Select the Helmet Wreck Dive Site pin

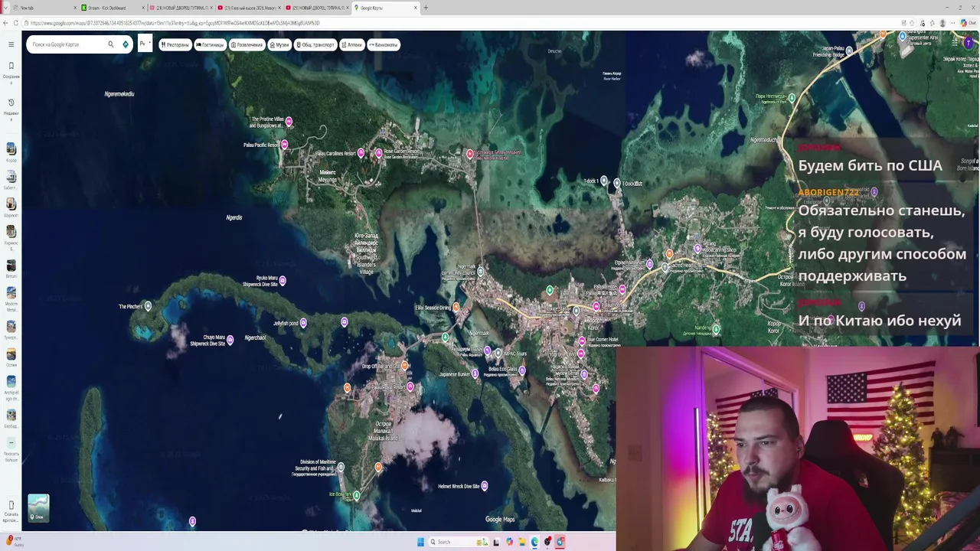(484, 485)
